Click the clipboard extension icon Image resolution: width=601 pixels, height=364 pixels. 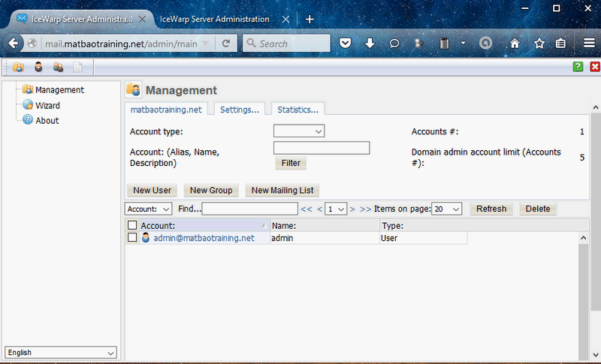(x=444, y=44)
